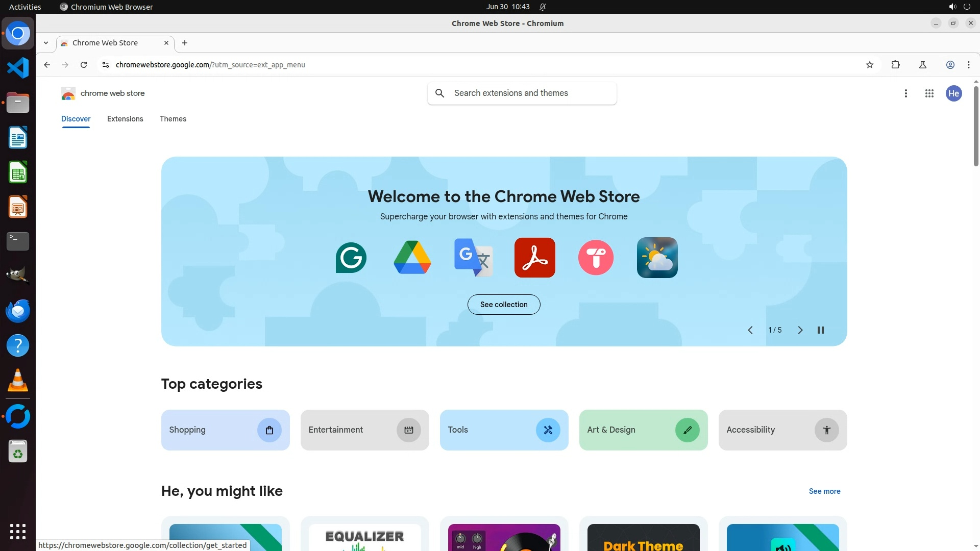980x551 pixels.
Task: Click the Google Drive icon in the banner
Action: coord(412,258)
